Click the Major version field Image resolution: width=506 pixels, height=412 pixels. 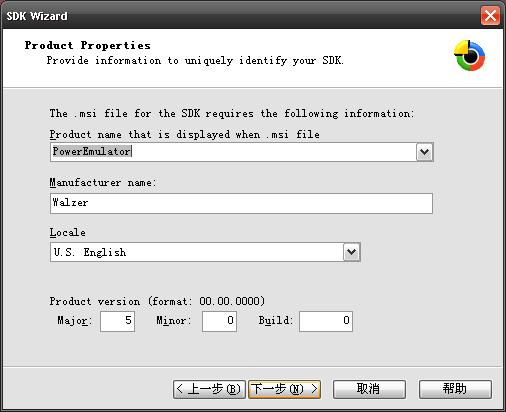click(x=117, y=321)
